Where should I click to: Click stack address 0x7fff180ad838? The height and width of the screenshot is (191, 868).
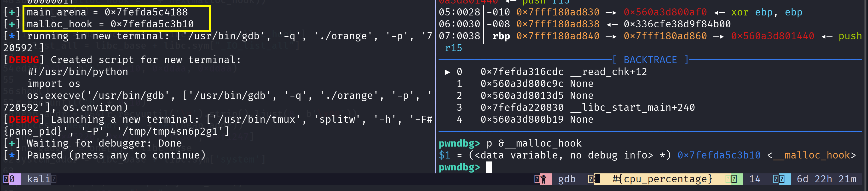558,24
